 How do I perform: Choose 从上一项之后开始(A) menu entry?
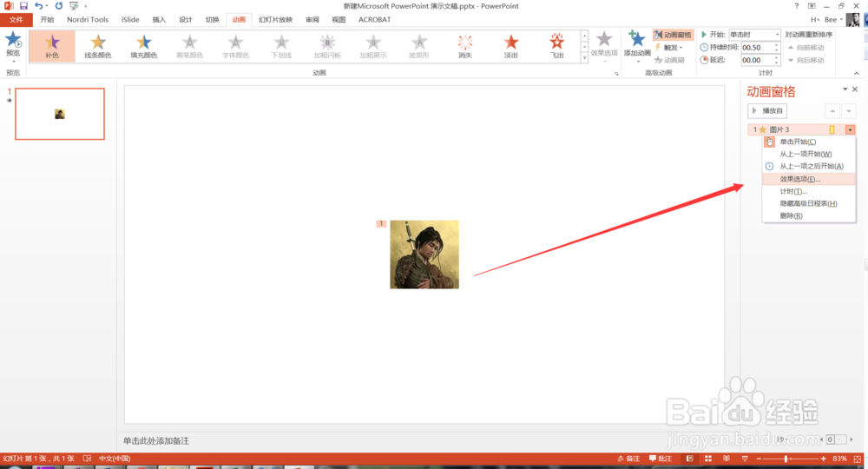809,166
